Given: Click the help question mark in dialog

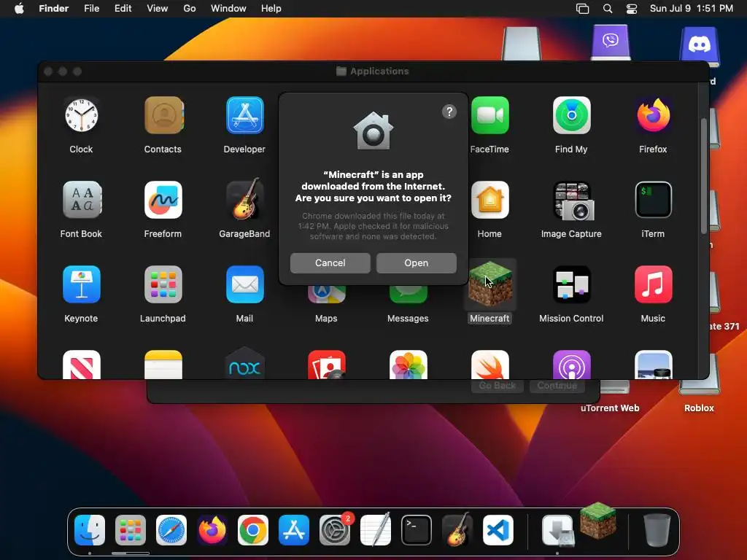Looking at the screenshot, I should pos(449,112).
